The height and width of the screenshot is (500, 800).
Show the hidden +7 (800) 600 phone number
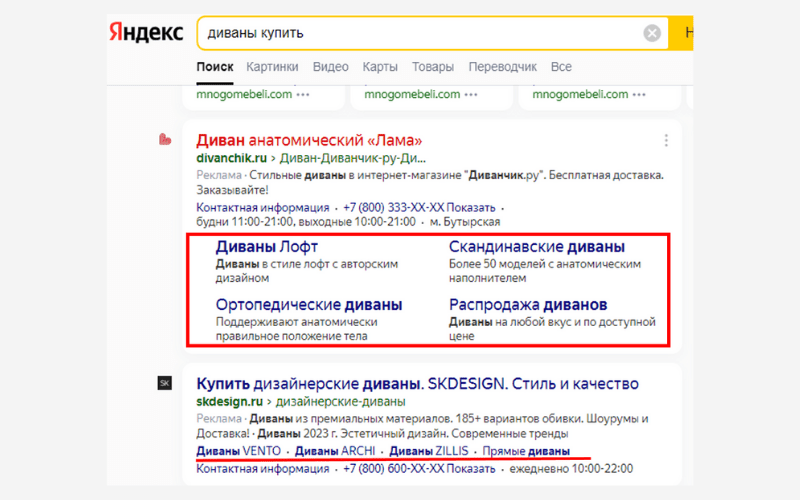click(419, 468)
